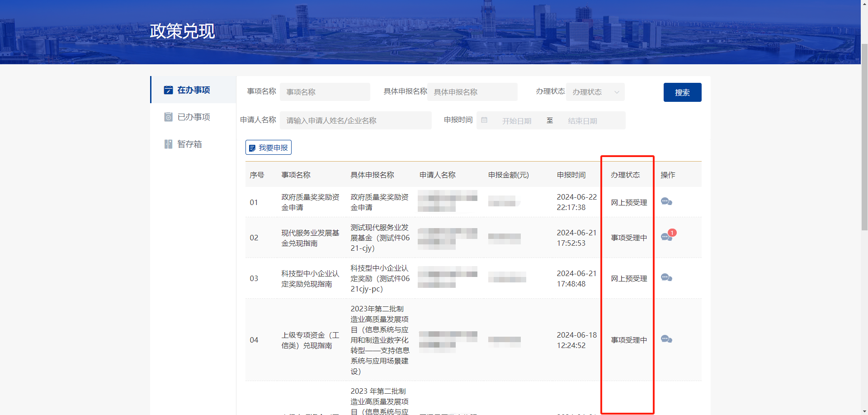Click the red notification badge on row 02
The height and width of the screenshot is (415, 868).
click(672, 233)
